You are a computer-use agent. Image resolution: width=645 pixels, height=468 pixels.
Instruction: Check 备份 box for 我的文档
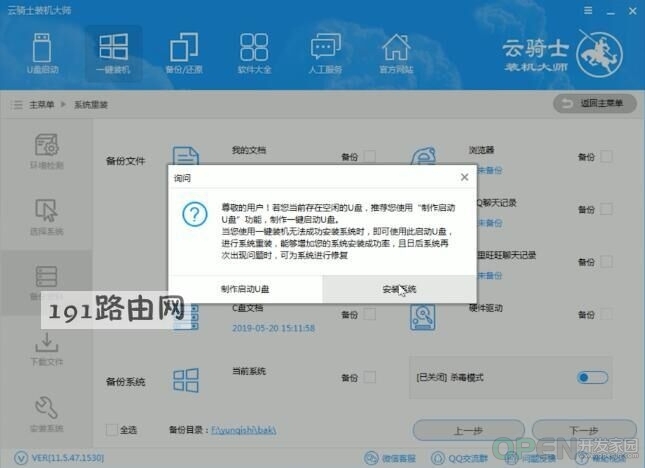pyautogui.click(x=370, y=156)
